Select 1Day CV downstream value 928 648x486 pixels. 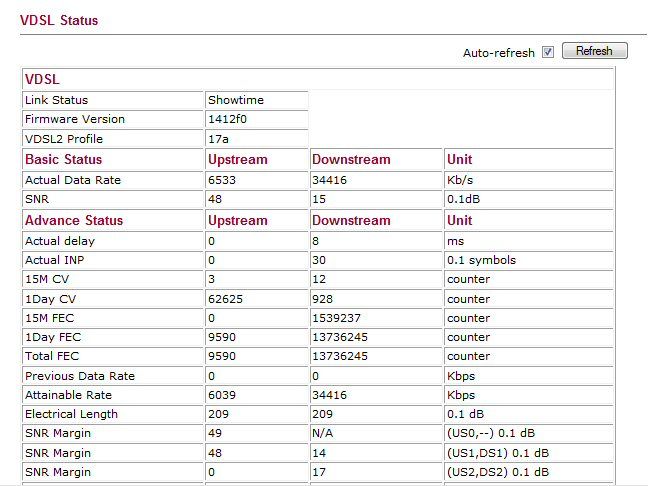[x=322, y=299]
